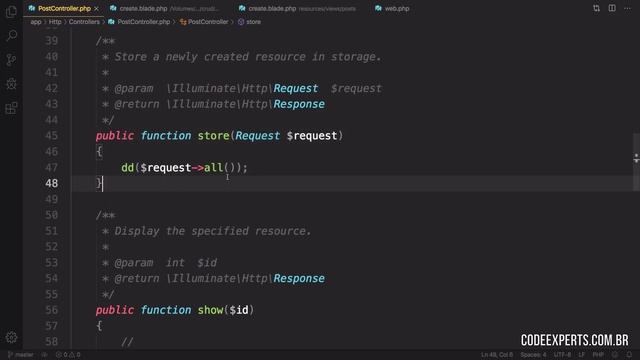
Task: Click the Open Changes compare icon
Action: (x=596, y=8)
